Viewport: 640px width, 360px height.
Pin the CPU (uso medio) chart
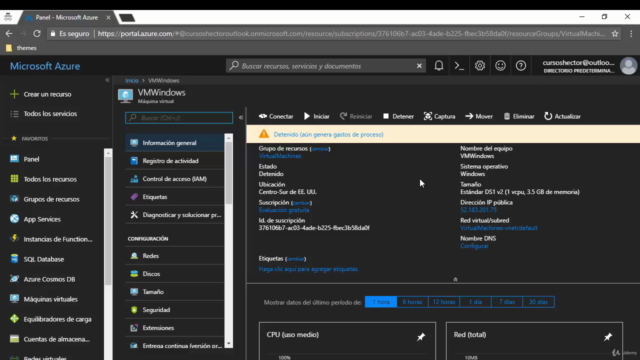(421, 337)
